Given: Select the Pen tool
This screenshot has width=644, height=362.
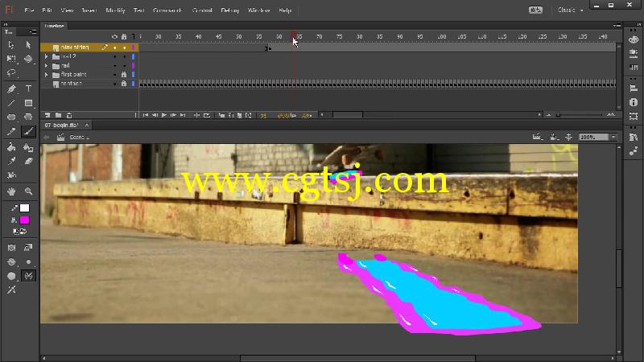Looking at the screenshot, I should [x=11, y=88].
